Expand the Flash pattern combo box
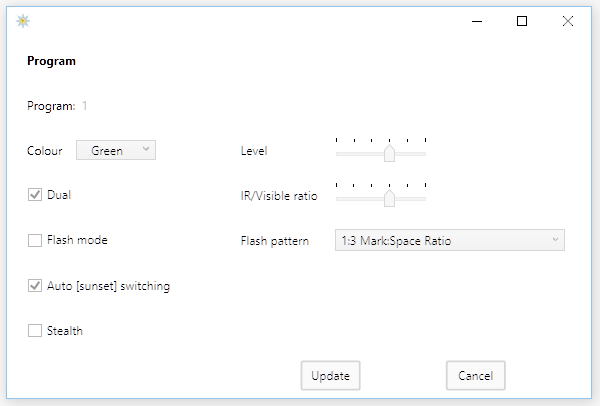The width and height of the screenshot is (600, 406). click(x=450, y=240)
